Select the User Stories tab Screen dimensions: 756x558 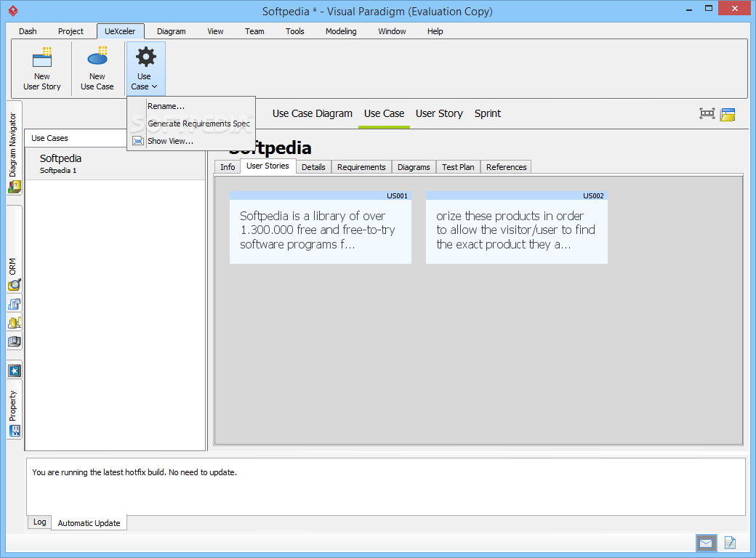268,166
